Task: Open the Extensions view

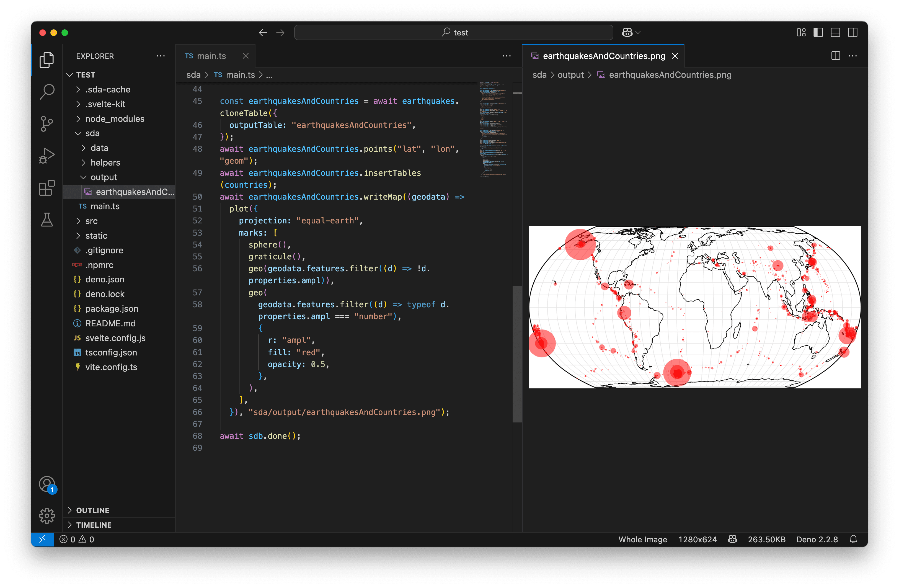Action: point(47,187)
